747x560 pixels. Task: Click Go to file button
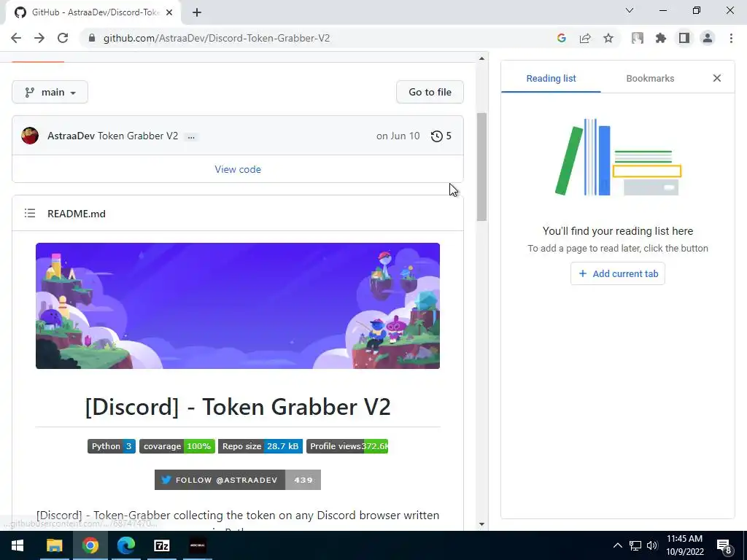pyautogui.click(x=430, y=92)
